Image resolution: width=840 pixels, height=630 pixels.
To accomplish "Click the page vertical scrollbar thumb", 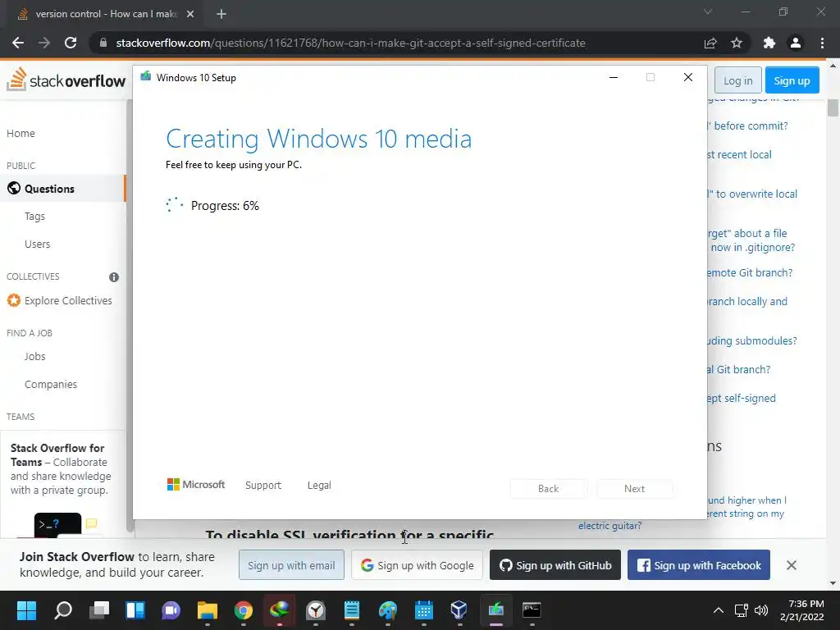I will (832, 107).
